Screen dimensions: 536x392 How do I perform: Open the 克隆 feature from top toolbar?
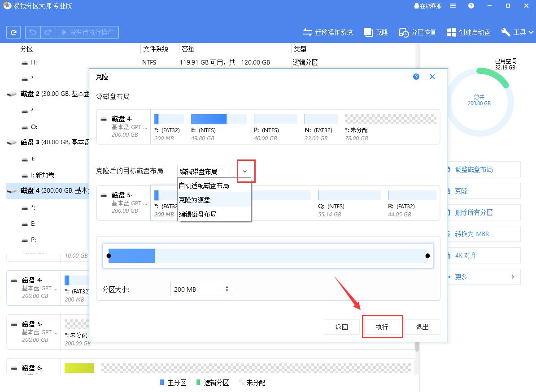pos(376,32)
